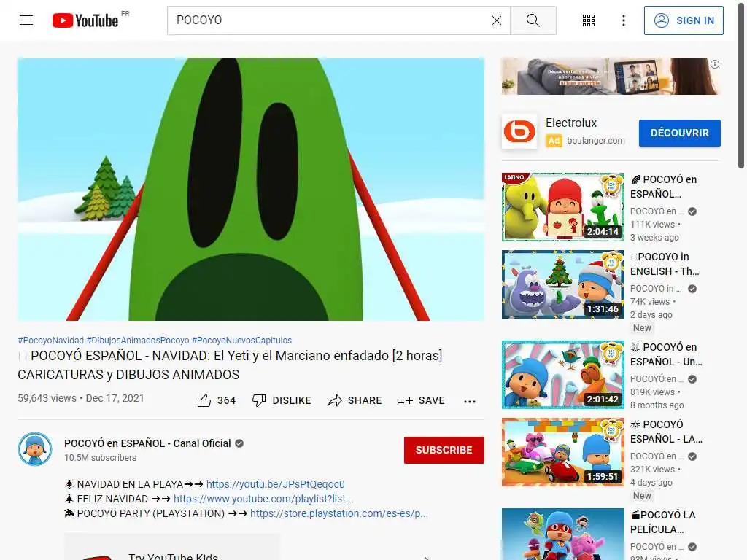The image size is (747, 560).
Task: Click the DISLIKE thumbs down button
Action: pos(282,400)
